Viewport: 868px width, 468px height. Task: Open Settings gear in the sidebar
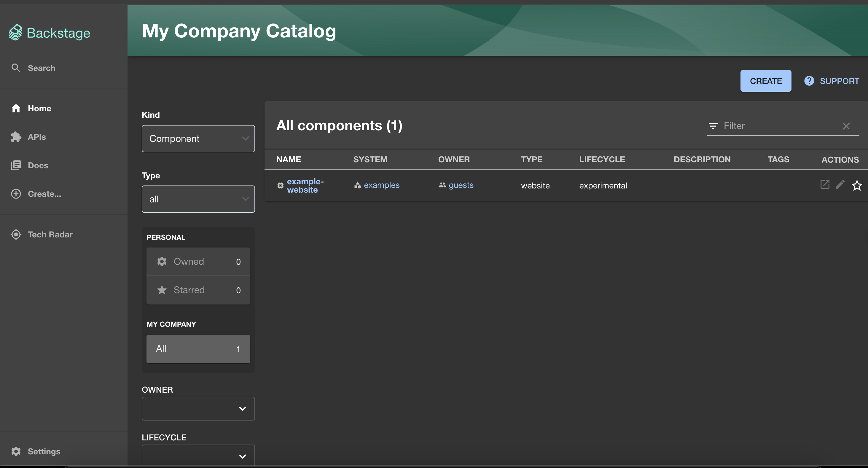click(x=16, y=451)
